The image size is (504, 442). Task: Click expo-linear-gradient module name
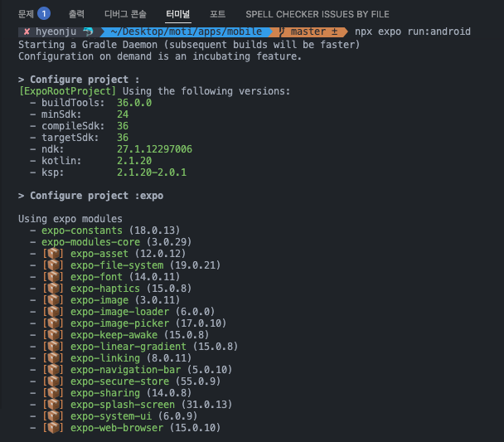coord(128,347)
